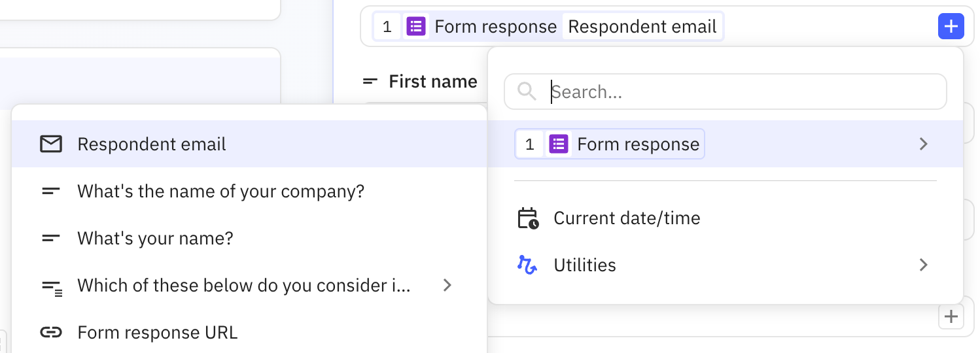Click the short-text icon beside company name question

pyautogui.click(x=51, y=192)
